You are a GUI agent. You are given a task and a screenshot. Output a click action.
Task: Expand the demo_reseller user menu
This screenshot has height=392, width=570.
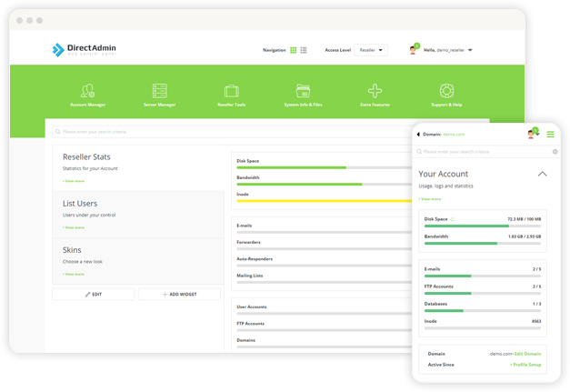click(x=447, y=50)
